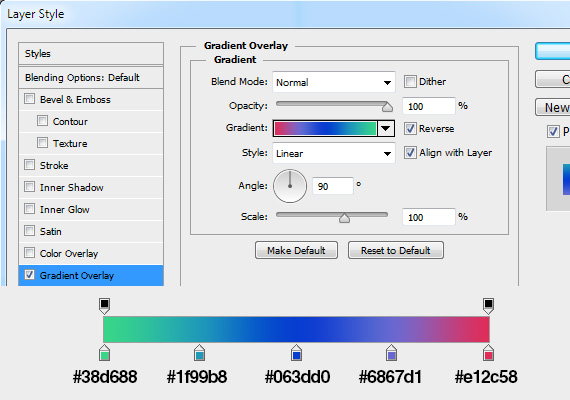Click the Opacity value field
The width and height of the screenshot is (570, 400).
(x=429, y=106)
